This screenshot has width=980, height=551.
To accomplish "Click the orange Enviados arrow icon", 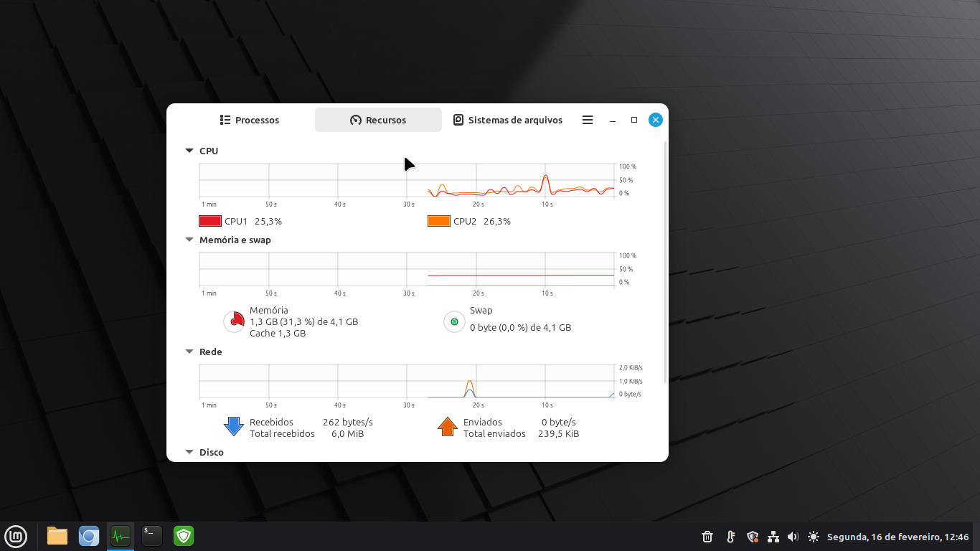I will [448, 426].
